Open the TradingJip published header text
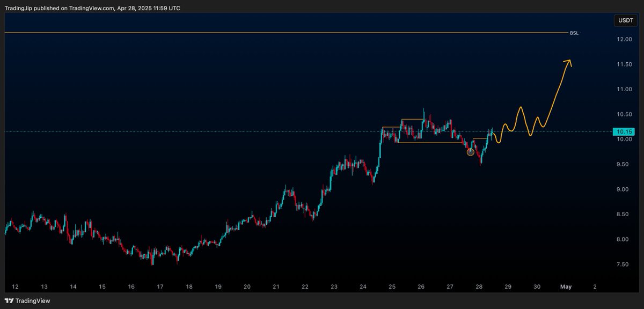This screenshot has height=309, width=644. pos(93,8)
